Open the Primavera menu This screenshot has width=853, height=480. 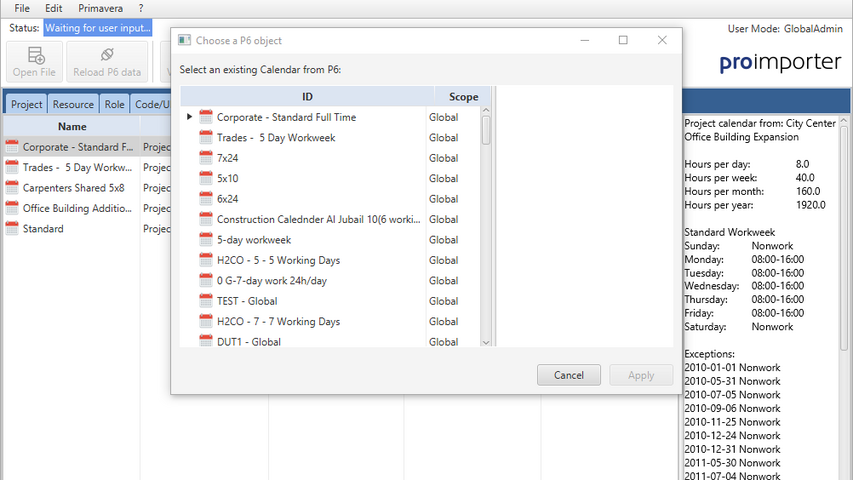100,8
